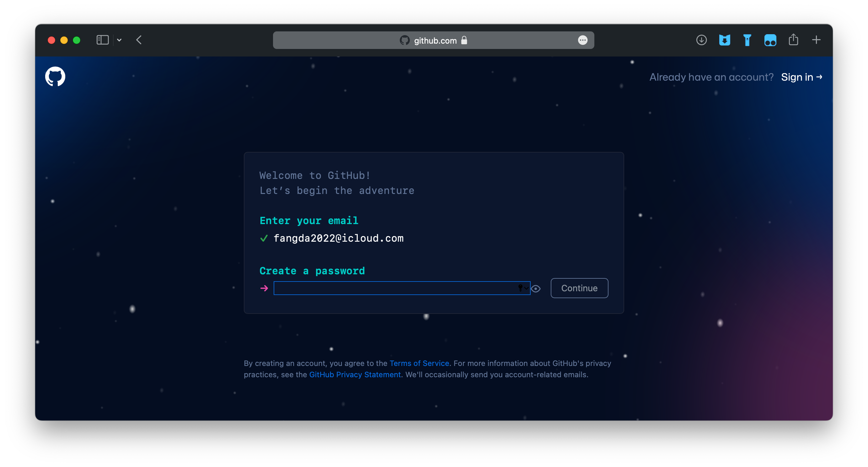This screenshot has height=467, width=868.
Task: Open the Share sheet icon
Action: pos(793,40)
